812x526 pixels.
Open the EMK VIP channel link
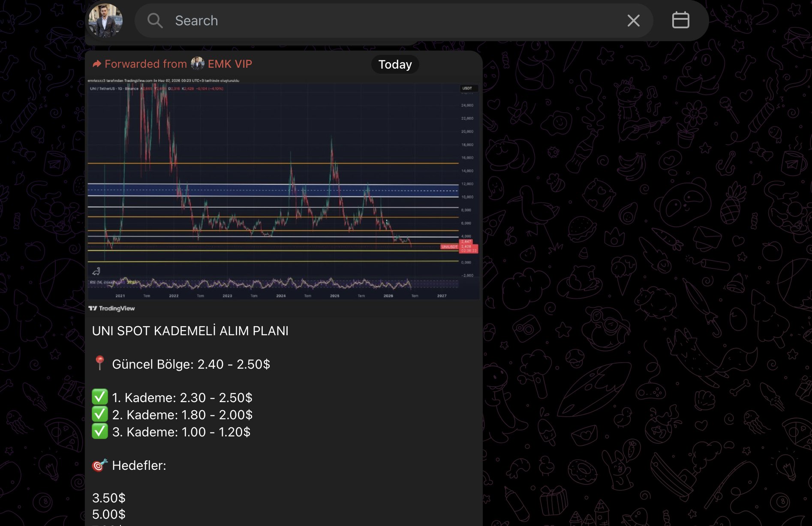coord(230,64)
